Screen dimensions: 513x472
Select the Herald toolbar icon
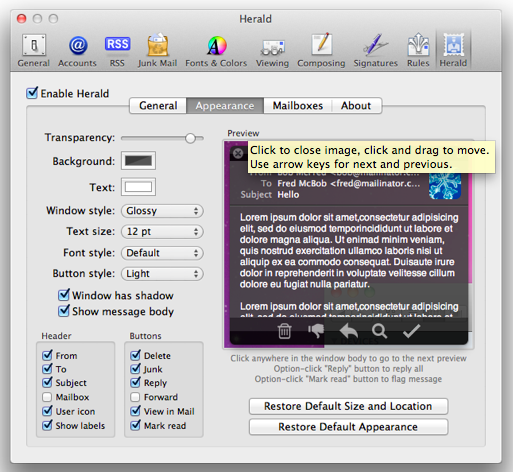[x=453, y=51]
